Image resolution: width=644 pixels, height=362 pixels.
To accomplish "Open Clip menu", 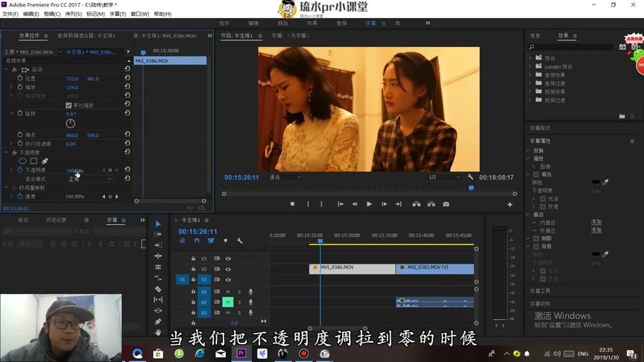I will click(52, 14).
